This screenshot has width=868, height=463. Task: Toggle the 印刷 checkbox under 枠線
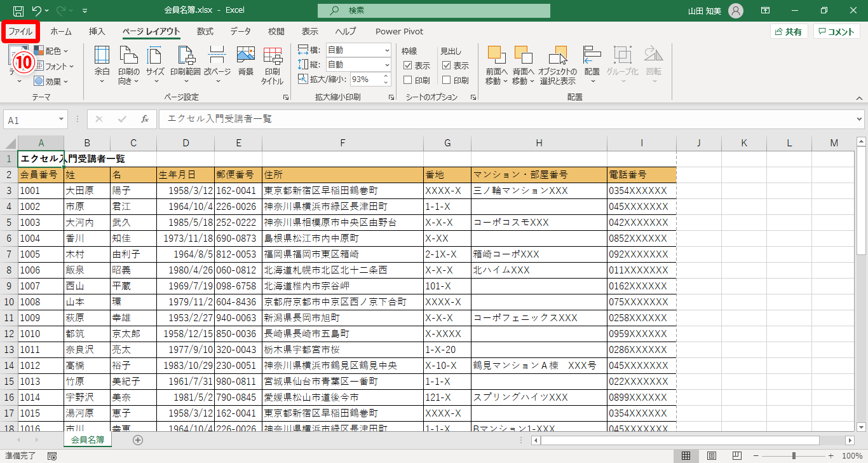[x=408, y=80]
